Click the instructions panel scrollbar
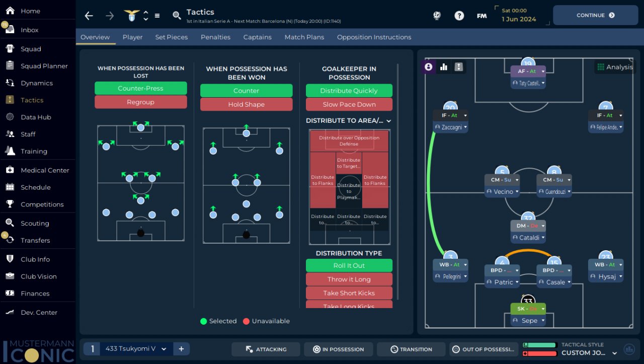The width and height of the screenshot is (644, 364). [x=397, y=181]
